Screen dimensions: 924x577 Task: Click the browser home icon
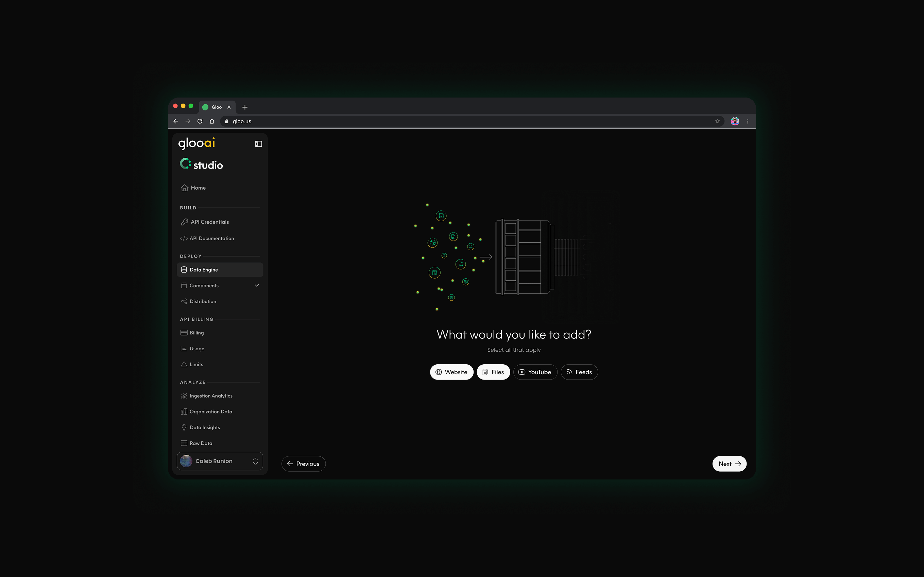[212, 121]
